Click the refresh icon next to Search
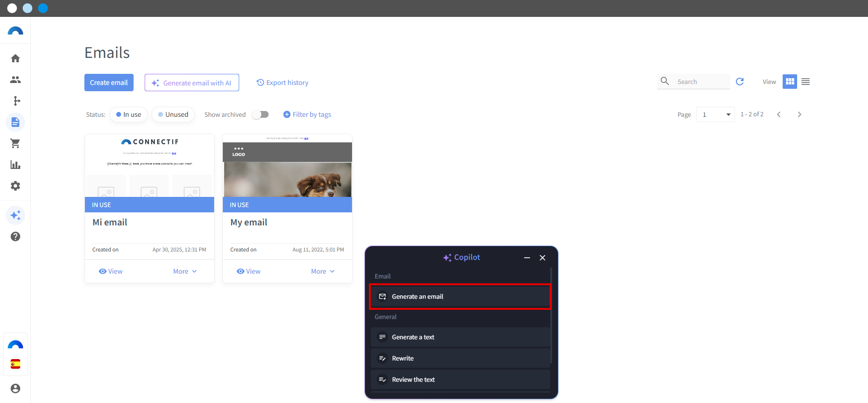Image resolution: width=868 pixels, height=403 pixels. (x=740, y=82)
